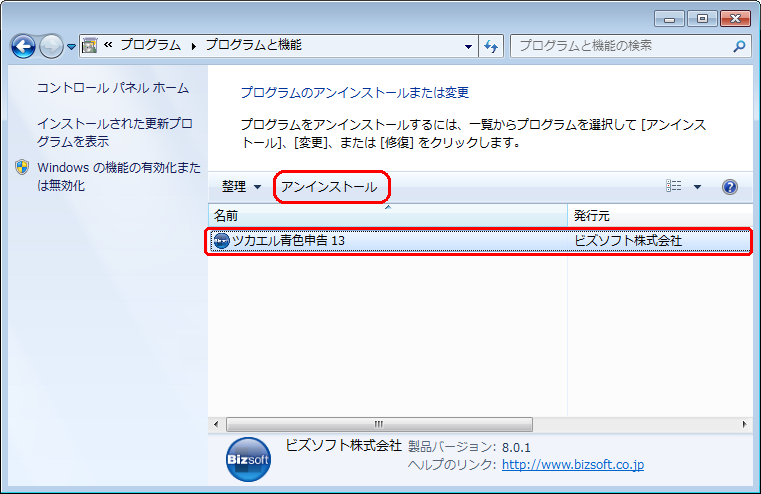Go back with the blue Back arrow

[23, 47]
